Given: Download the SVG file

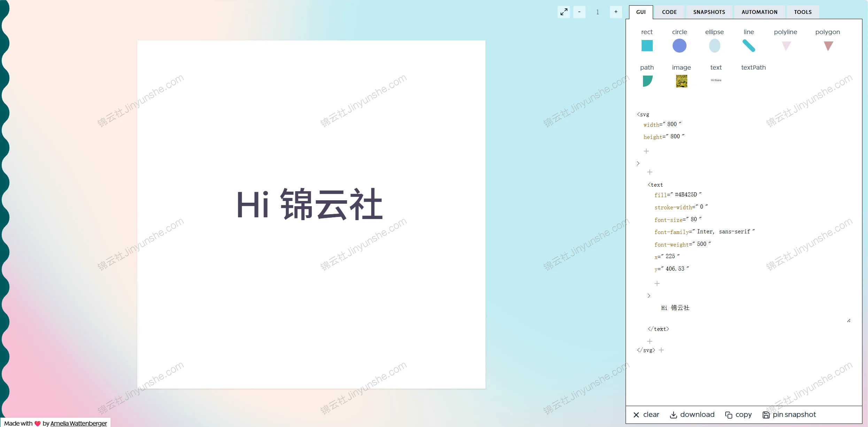Looking at the screenshot, I should coord(692,415).
